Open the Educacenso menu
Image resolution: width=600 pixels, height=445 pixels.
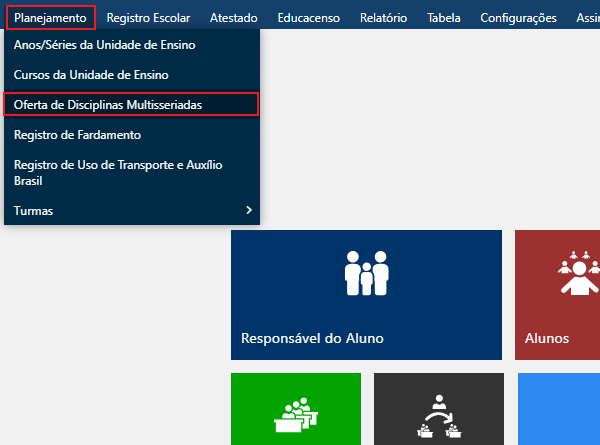point(308,17)
